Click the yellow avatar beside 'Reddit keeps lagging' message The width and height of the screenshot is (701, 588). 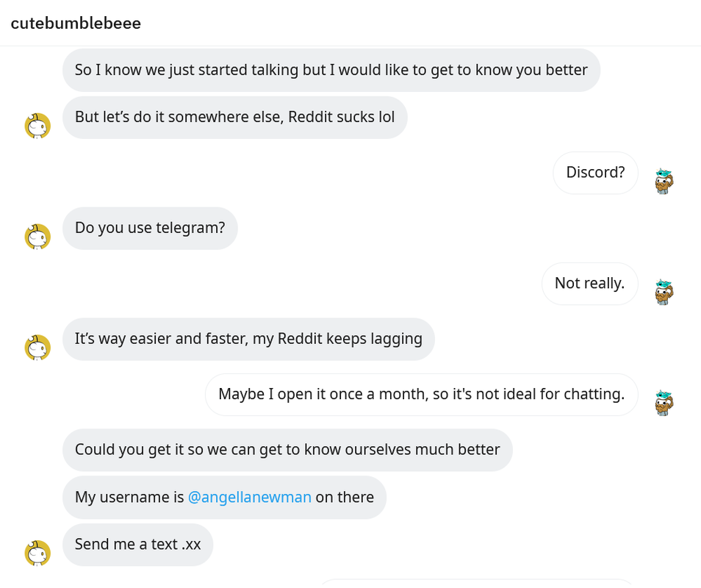[37, 348]
